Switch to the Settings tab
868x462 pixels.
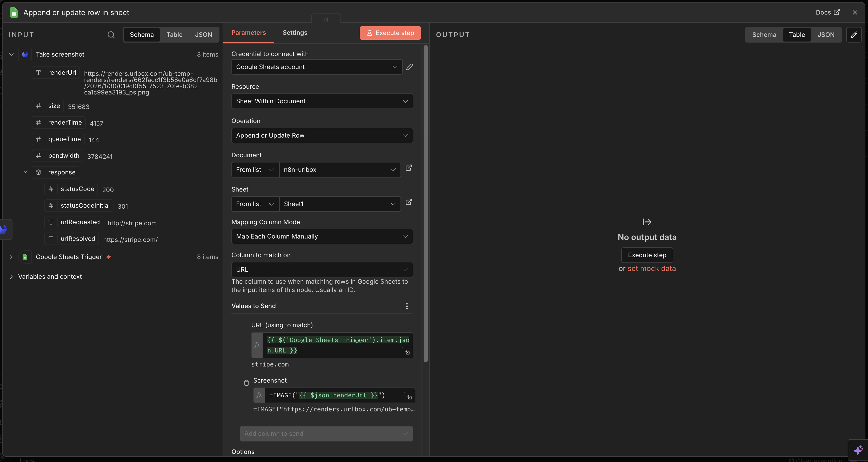(x=295, y=33)
